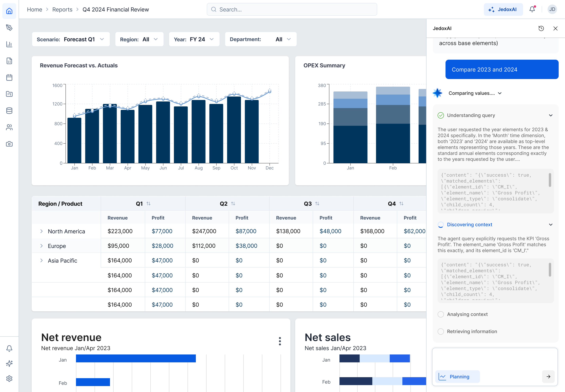This screenshot has height=392, width=565.
Task: Open the Home icon in sidebar
Action: point(9,11)
